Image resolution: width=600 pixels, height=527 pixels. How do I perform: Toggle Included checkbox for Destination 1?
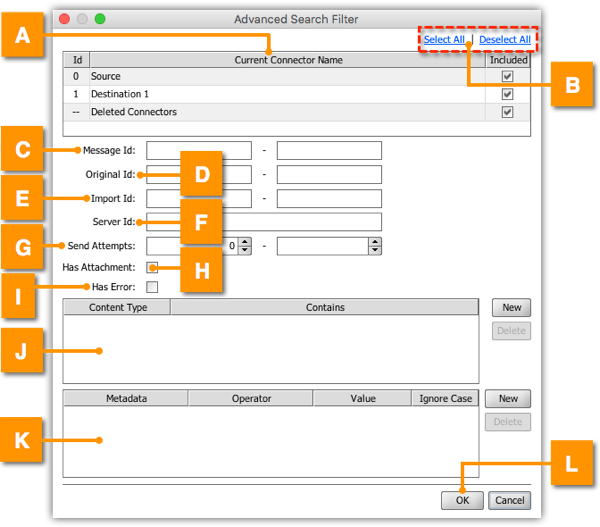(507, 95)
